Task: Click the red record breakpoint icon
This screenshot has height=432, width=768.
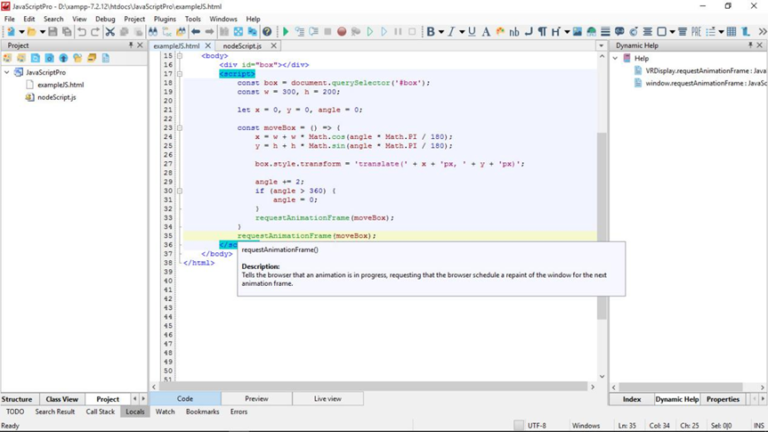Action: [341, 32]
